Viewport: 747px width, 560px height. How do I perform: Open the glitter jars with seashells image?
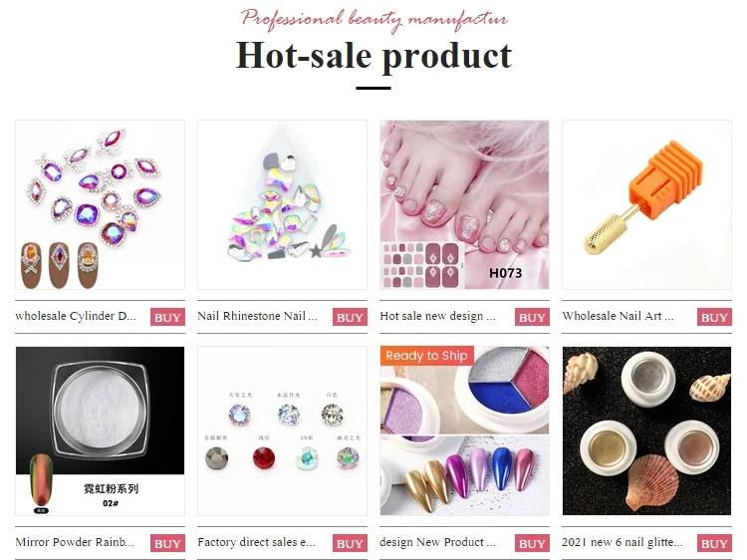pos(646,430)
